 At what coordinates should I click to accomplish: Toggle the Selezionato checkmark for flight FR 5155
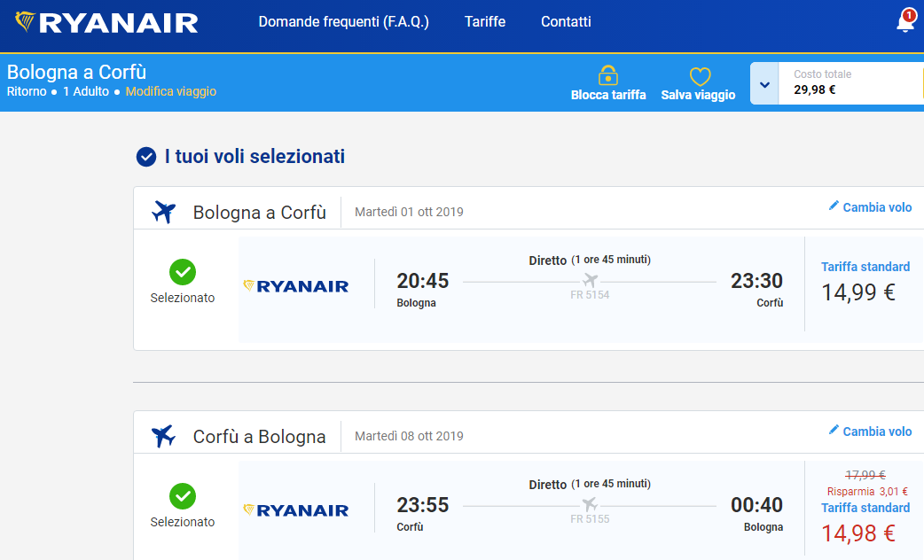[183, 496]
